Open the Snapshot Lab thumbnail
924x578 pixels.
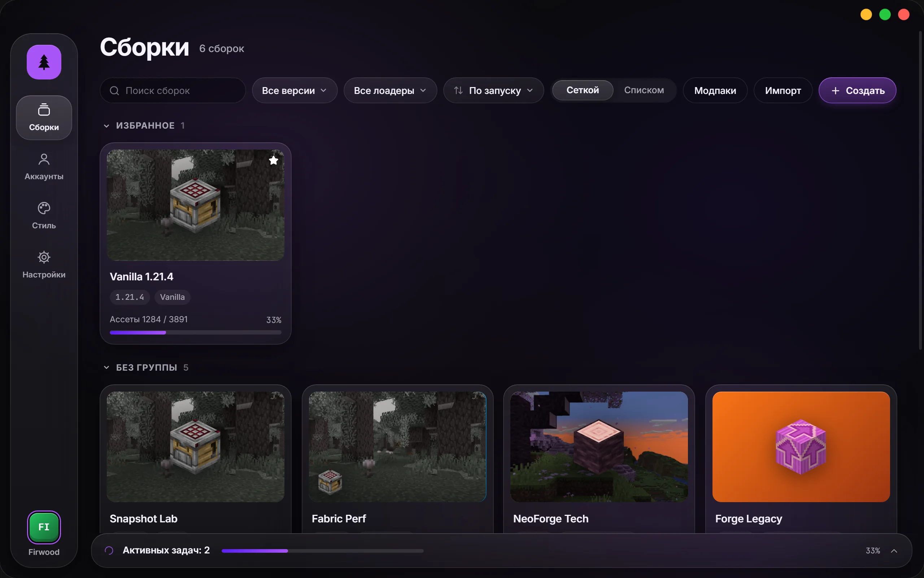click(196, 447)
